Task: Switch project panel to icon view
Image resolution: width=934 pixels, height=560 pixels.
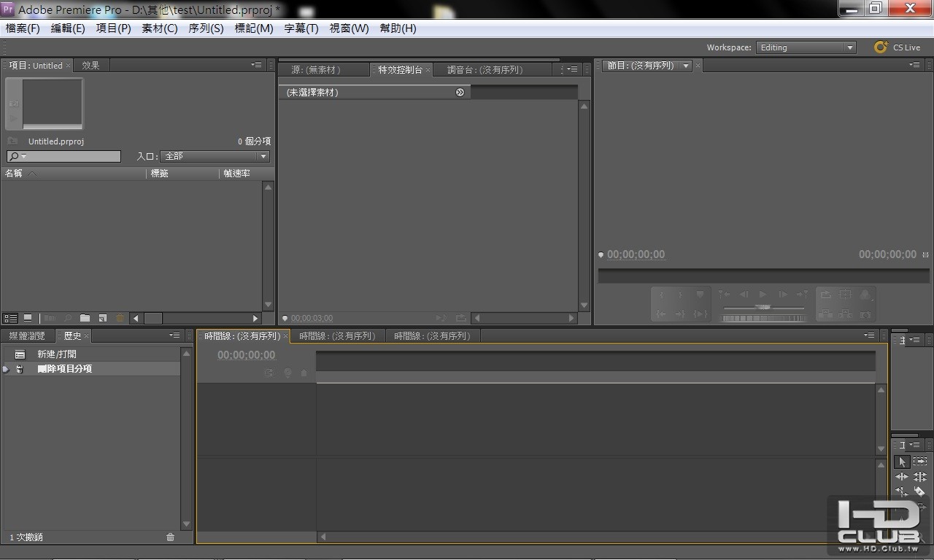Action: pos(28,319)
